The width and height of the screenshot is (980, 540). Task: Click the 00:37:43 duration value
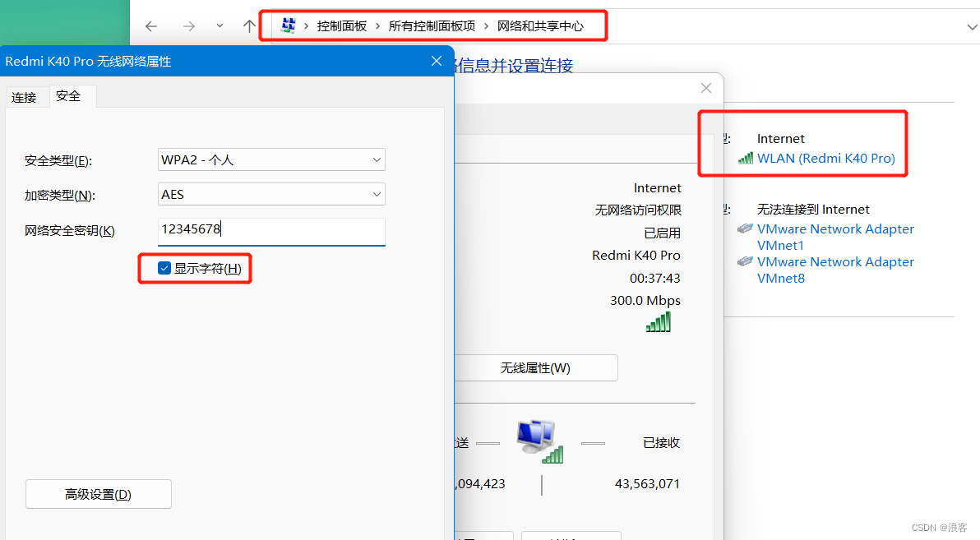655,278
